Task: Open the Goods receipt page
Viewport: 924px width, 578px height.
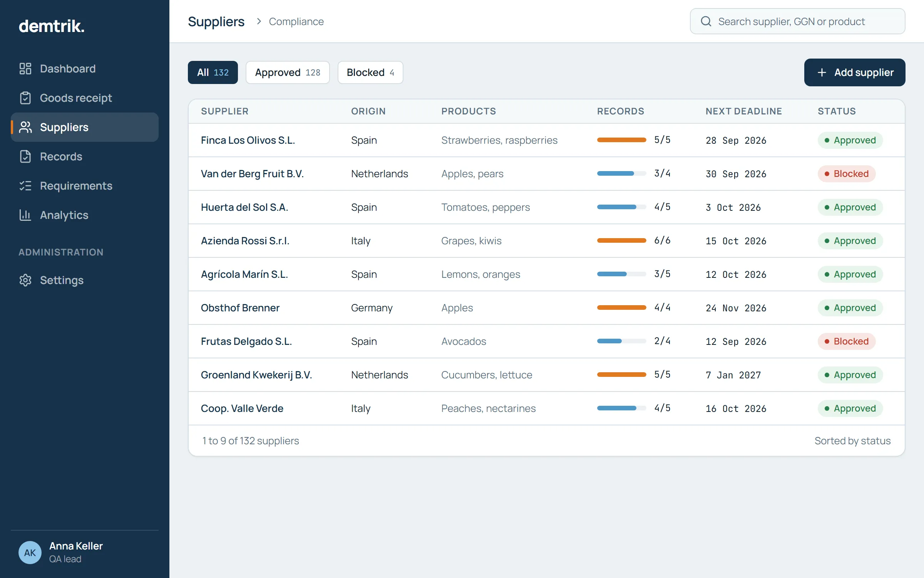Action: 85,98
